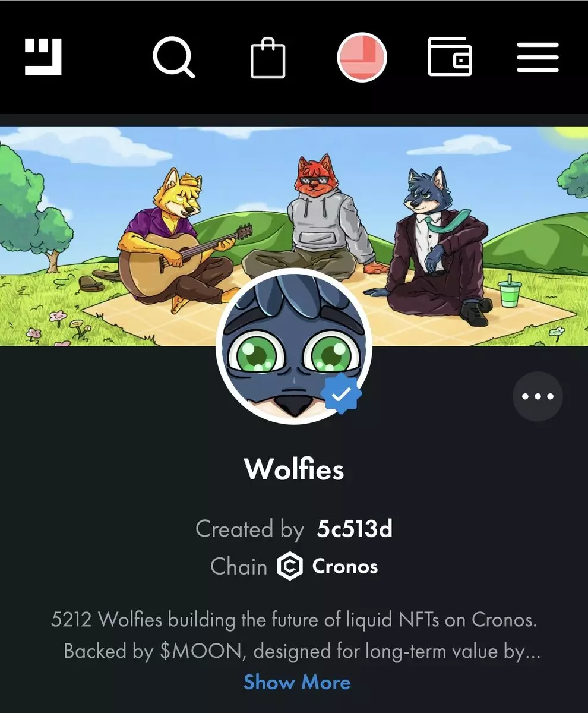Image resolution: width=588 pixels, height=713 pixels.
Task: Open the shopping bag cart
Action: 268,58
